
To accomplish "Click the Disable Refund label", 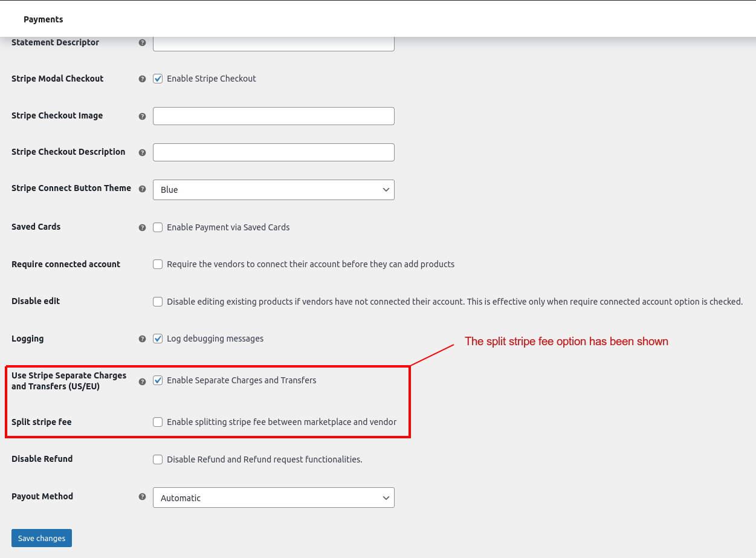I will [x=42, y=459].
